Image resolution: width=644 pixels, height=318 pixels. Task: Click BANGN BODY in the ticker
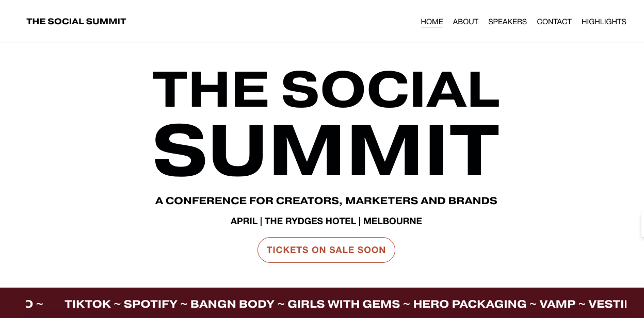click(232, 304)
